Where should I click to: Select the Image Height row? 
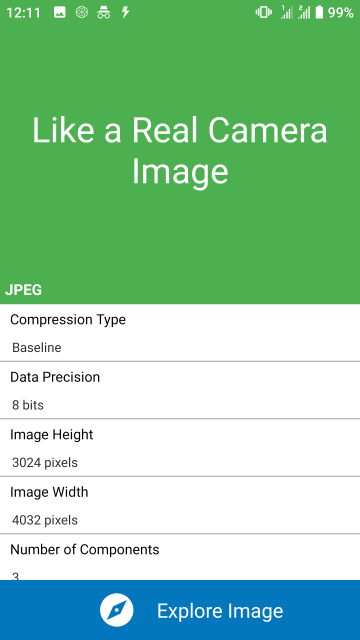(180, 448)
